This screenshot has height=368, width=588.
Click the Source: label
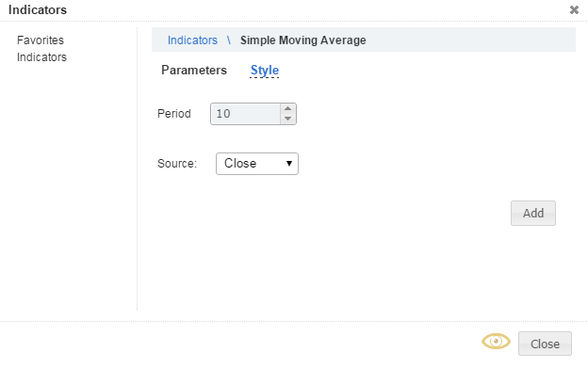[x=177, y=164]
